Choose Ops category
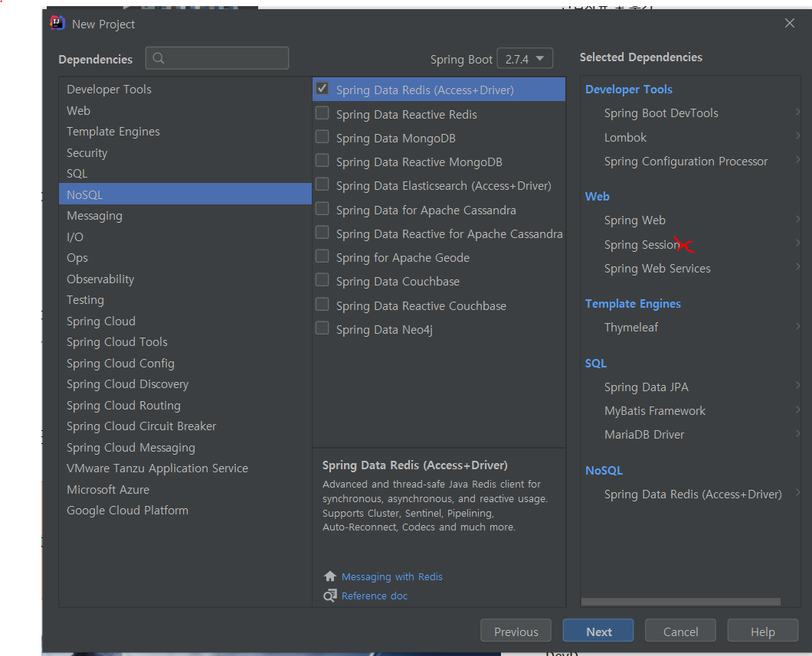Viewport: 812px width, 656px height. click(185, 258)
